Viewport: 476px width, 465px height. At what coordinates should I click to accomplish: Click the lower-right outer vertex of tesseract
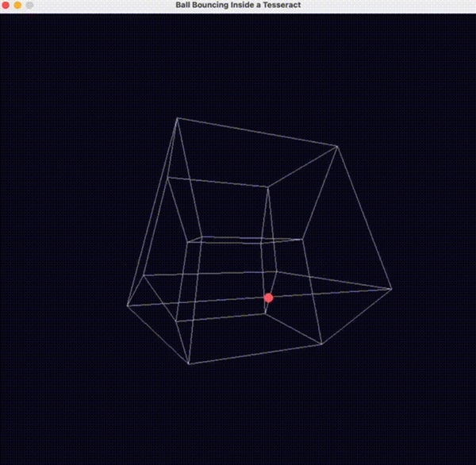coord(321,344)
